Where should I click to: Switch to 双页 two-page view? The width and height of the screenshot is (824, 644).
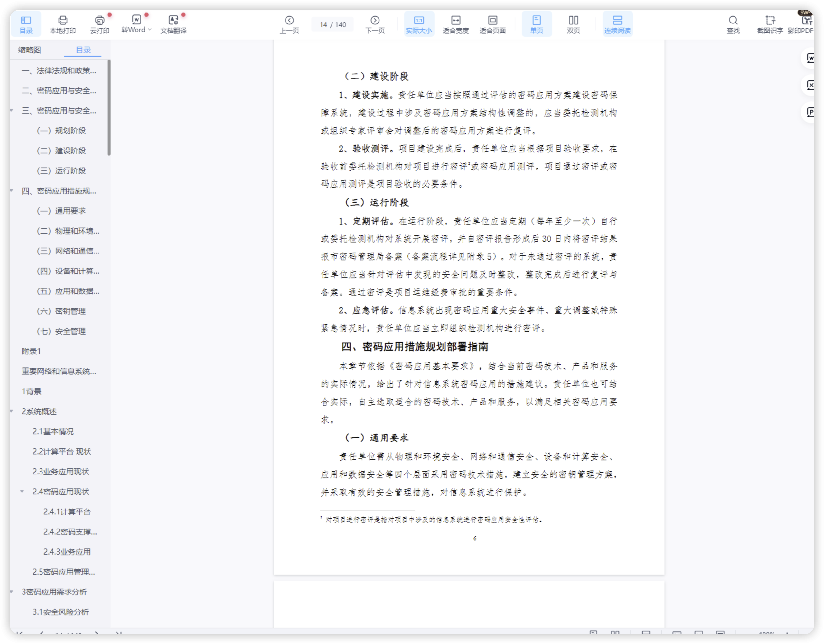[573, 23]
